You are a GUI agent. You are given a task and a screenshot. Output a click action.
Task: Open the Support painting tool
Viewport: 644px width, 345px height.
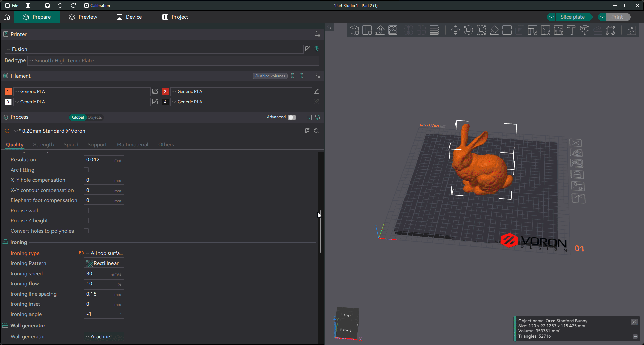tap(533, 30)
